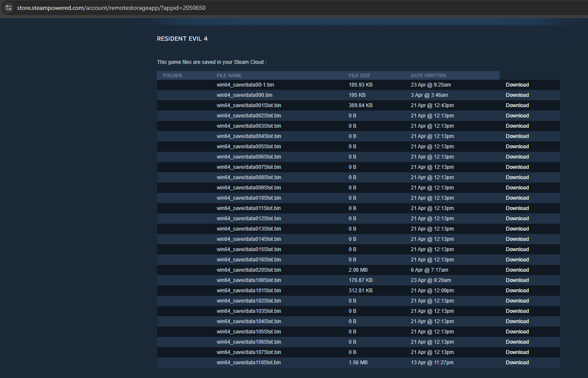This screenshot has height=378, width=588.
Task: Download the data006Slot.bin file
Action: (517, 157)
